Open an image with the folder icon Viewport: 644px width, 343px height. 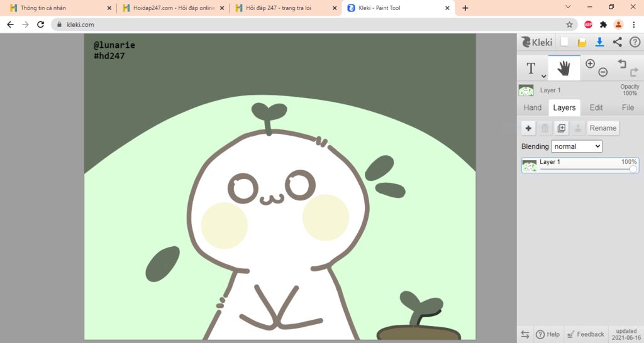tap(582, 42)
